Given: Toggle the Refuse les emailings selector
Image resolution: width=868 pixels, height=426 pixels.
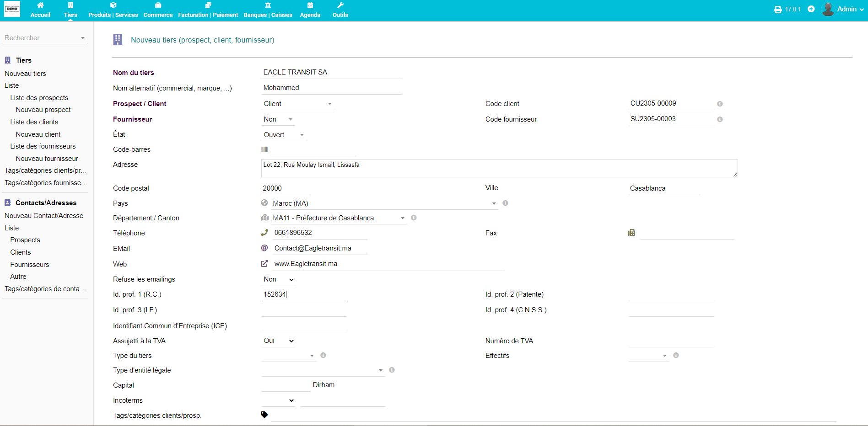Looking at the screenshot, I should (278, 279).
